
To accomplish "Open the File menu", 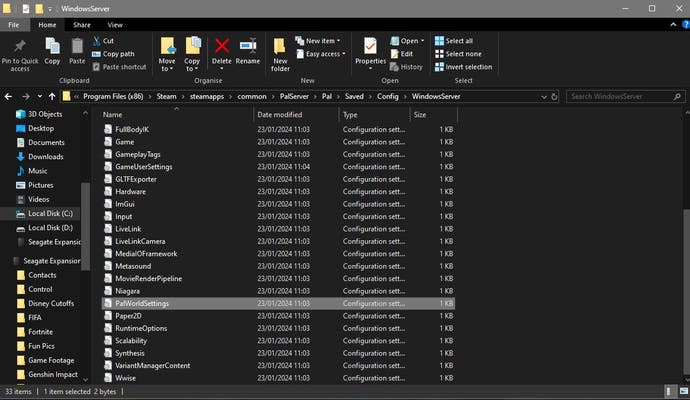I will point(14,25).
